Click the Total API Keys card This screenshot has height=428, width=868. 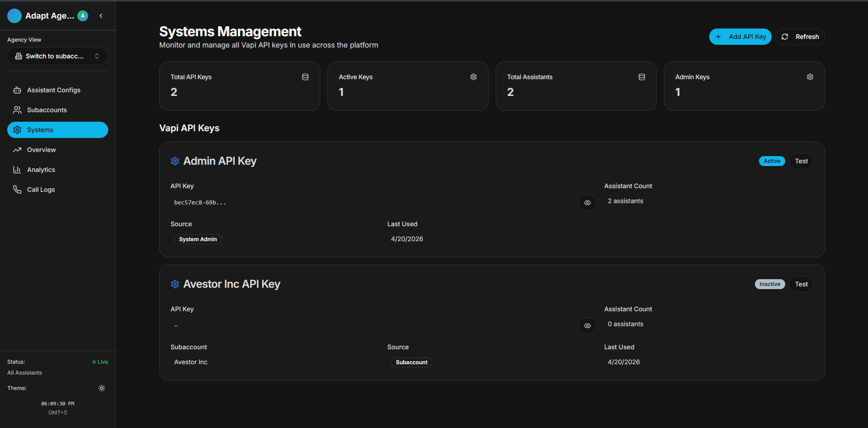pos(240,86)
